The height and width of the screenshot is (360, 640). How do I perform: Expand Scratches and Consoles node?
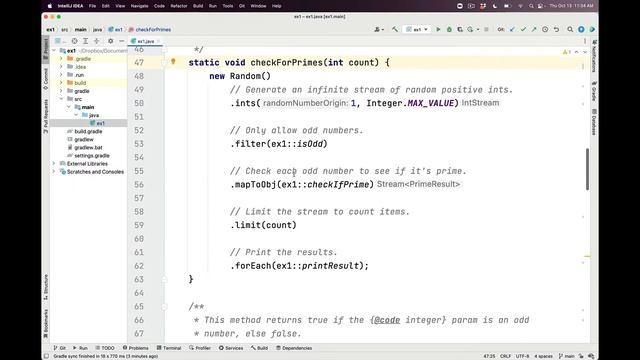coord(54,172)
